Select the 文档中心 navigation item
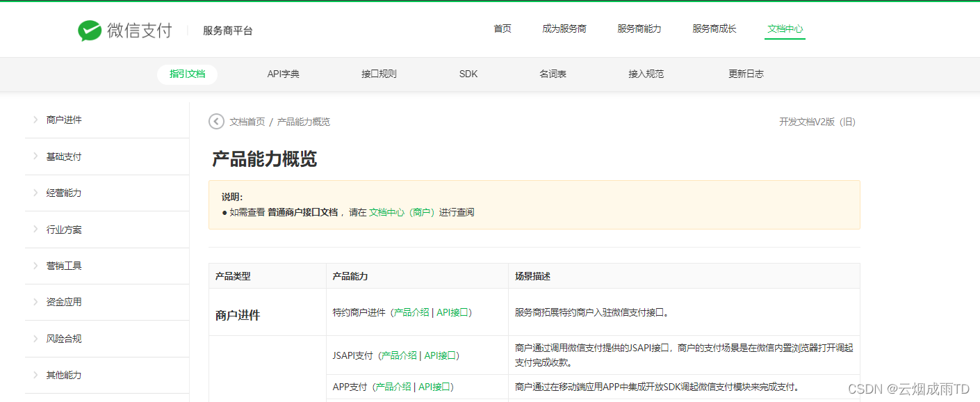980x402 pixels. [785, 29]
